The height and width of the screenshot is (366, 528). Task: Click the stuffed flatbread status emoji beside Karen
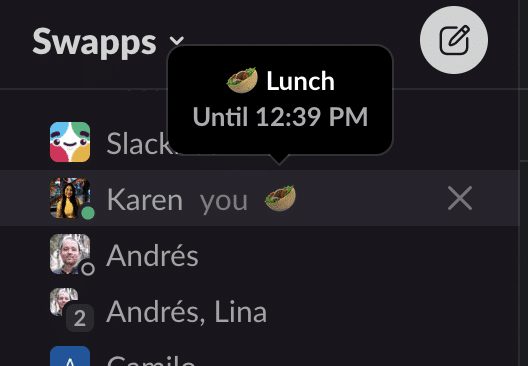point(280,198)
